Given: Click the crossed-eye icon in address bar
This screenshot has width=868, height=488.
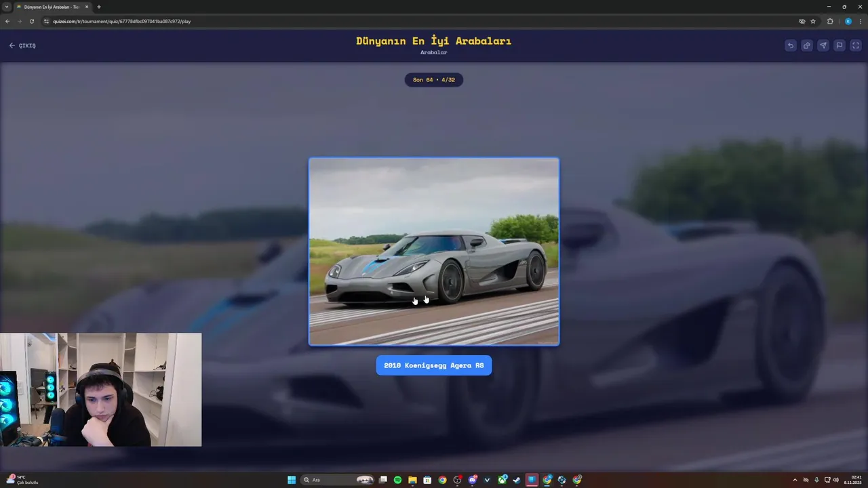Looking at the screenshot, I should (x=802, y=21).
